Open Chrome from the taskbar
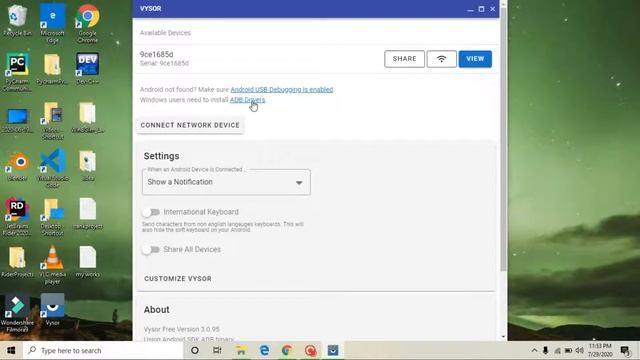Viewport: 640px width, 360px height. pos(287,350)
